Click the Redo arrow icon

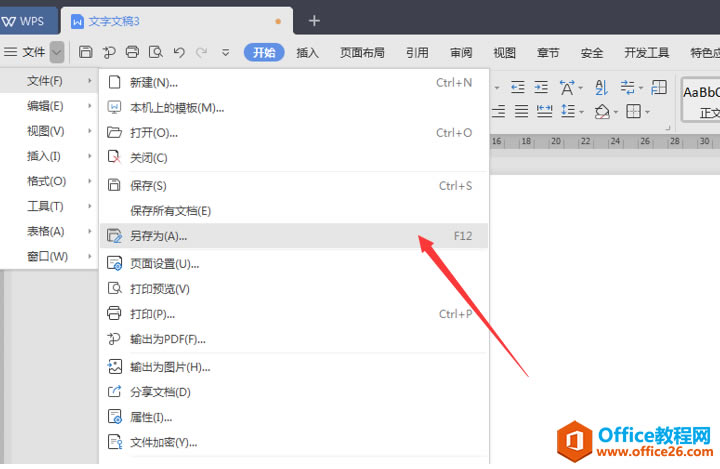pos(202,52)
